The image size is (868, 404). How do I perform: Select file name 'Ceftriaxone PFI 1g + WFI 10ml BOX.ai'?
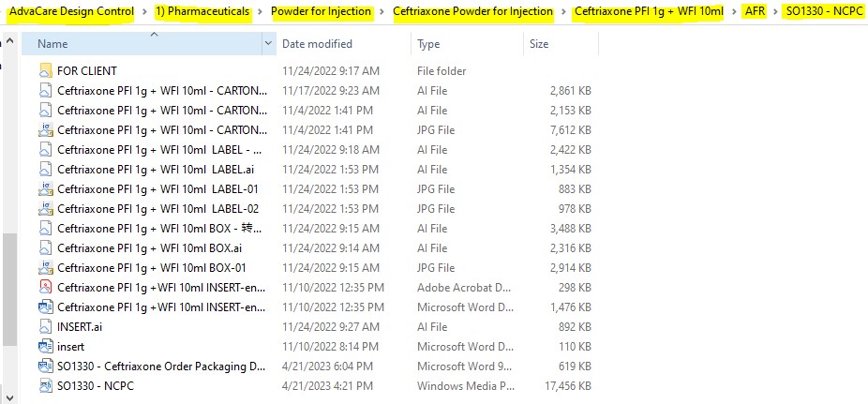(x=149, y=248)
